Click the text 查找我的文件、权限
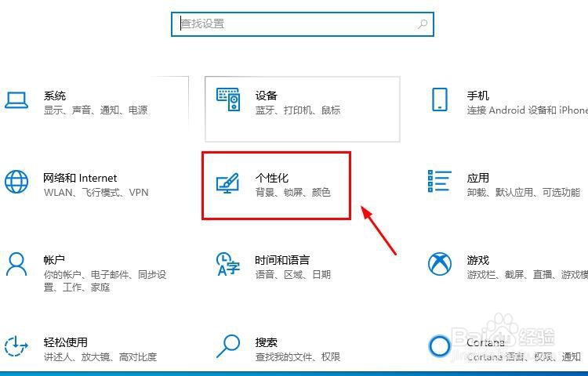 coord(298,357)
